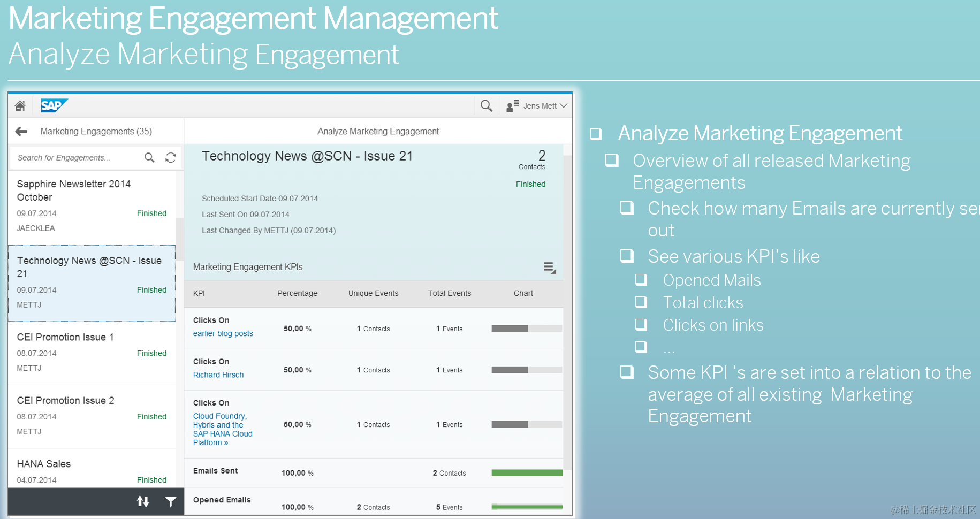Click bullet box beside Opened Mails

click(641, 279)
